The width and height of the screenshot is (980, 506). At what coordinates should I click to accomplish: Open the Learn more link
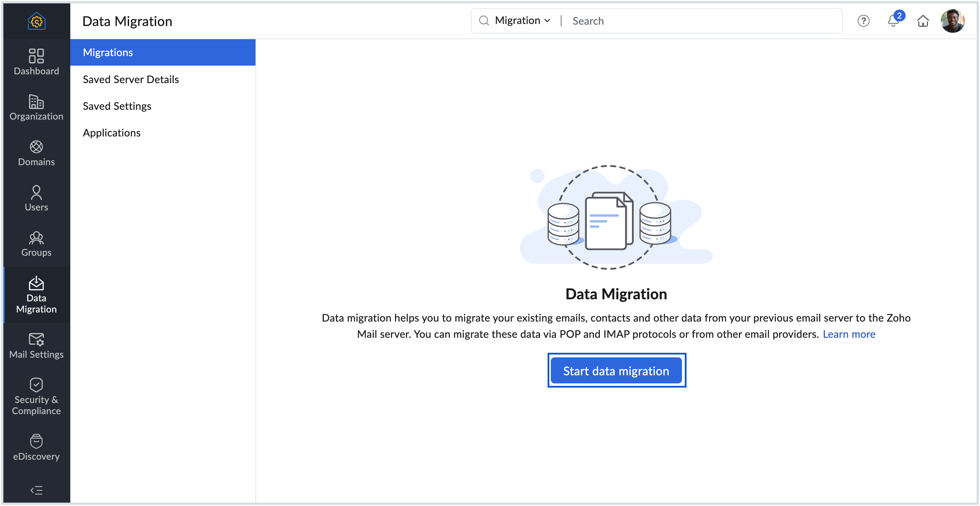coord(849,334)
